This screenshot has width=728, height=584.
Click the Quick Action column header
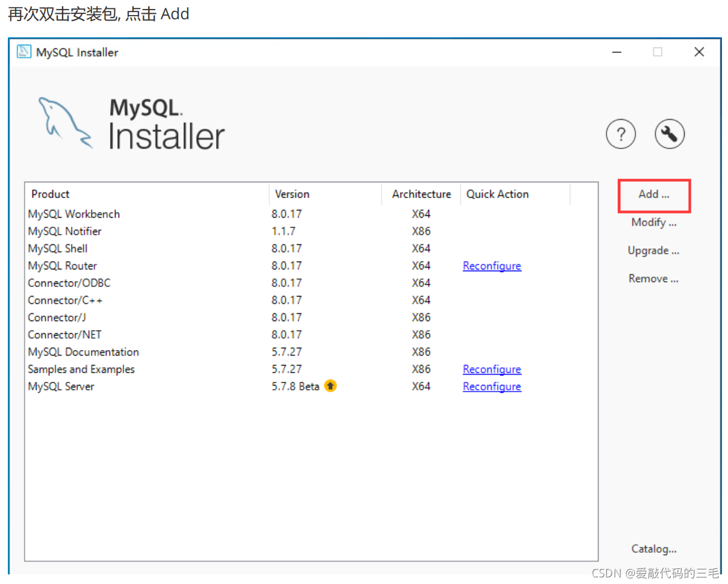point(515,194)
